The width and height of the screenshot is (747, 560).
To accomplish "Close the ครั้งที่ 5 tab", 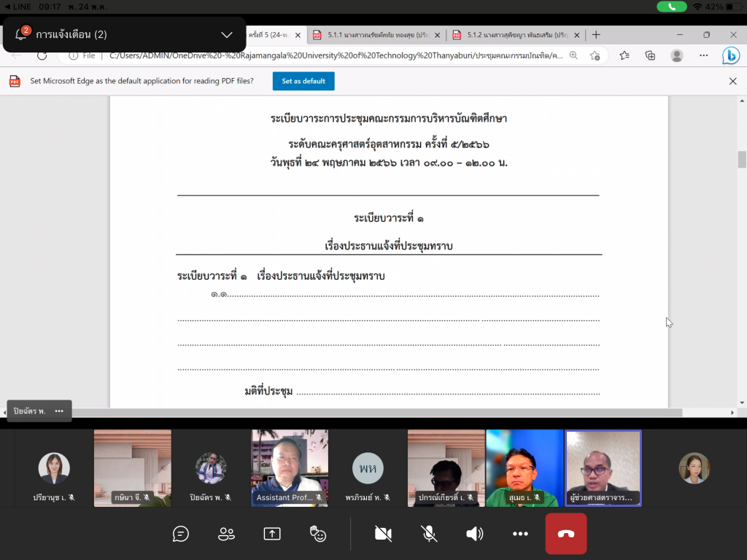I will tap(298, 35).
